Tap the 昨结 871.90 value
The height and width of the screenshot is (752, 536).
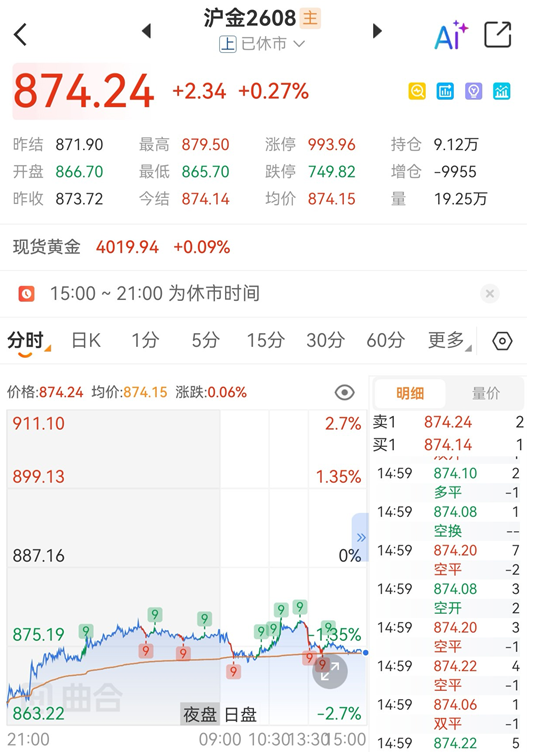pyautogui.click(x=79, y=144)
